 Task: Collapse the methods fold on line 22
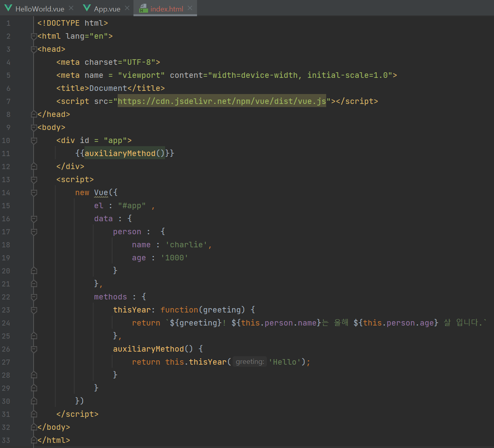(x=34, y=297)
